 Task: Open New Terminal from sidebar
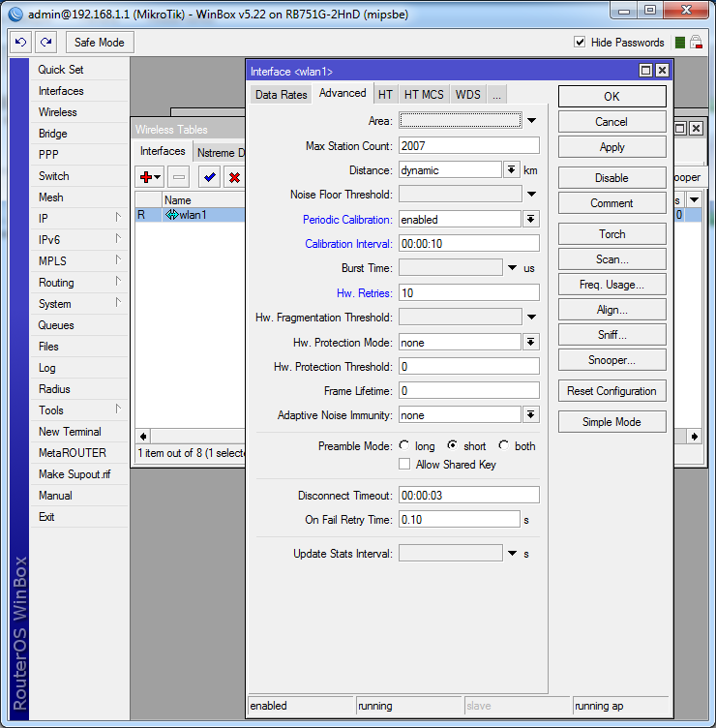[x=79, y=432]
